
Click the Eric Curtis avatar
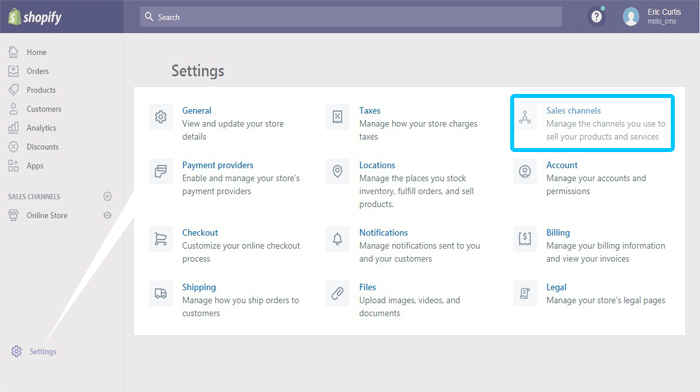point(631,17)
